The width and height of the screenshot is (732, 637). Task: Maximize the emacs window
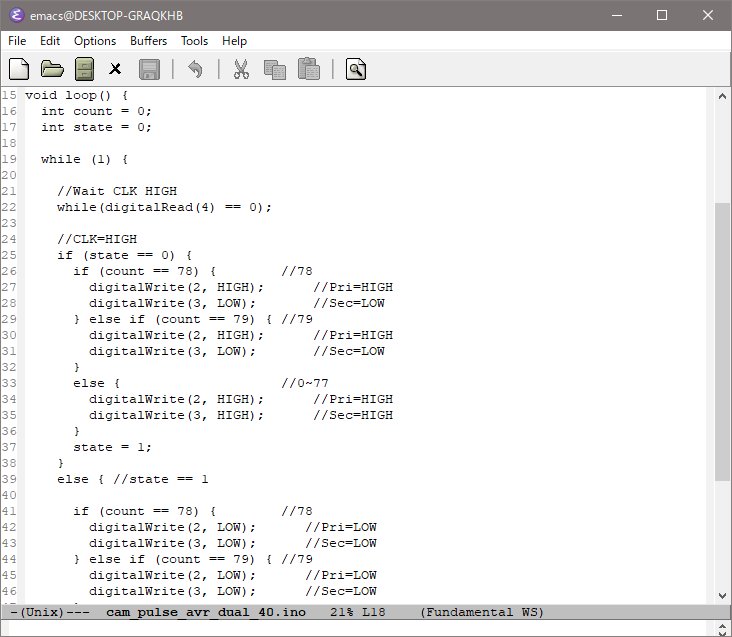662,15
